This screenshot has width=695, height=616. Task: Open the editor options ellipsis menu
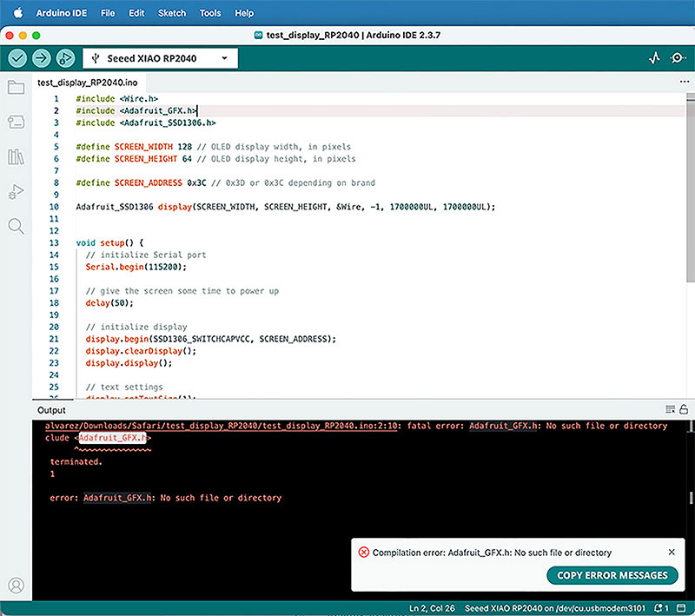(685, 81)
